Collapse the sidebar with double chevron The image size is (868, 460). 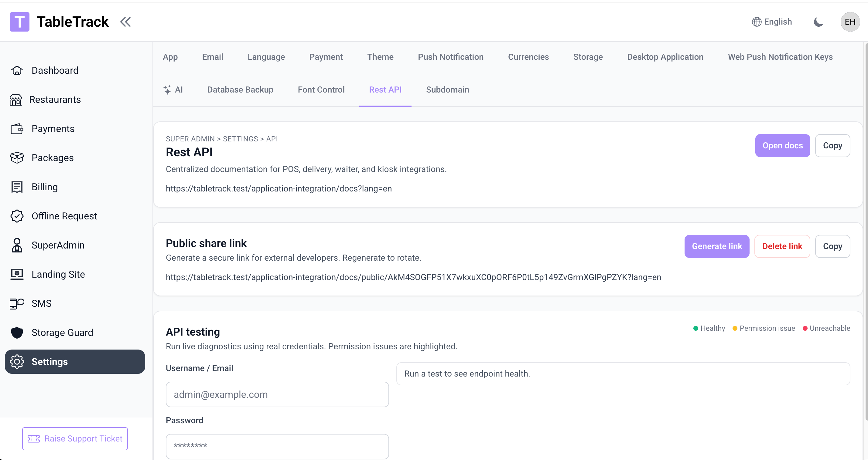pos(125,22)
